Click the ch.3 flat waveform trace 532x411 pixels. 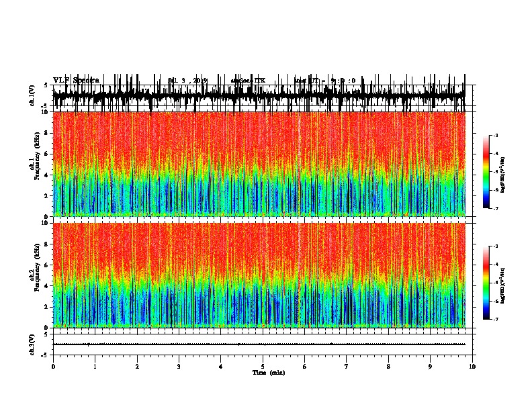pos(259,345)
